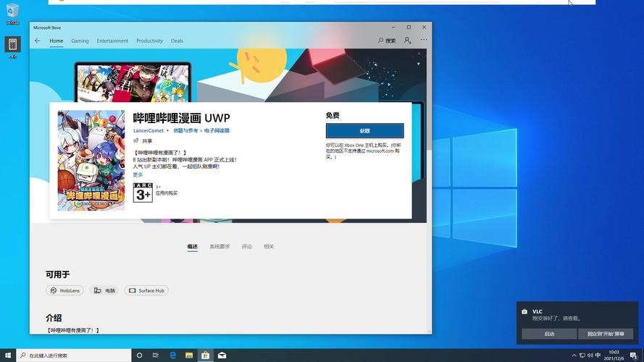This screenshot has width=644, height=362.
Task: Click the HoloLens device chip
Action: pos(64,290)
